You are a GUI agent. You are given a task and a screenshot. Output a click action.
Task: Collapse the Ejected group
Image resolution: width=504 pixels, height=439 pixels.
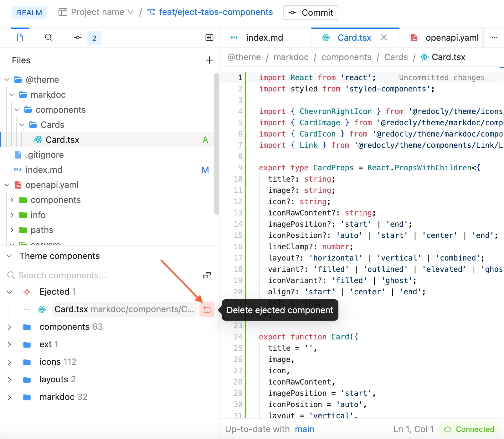[x=10, y=292]
